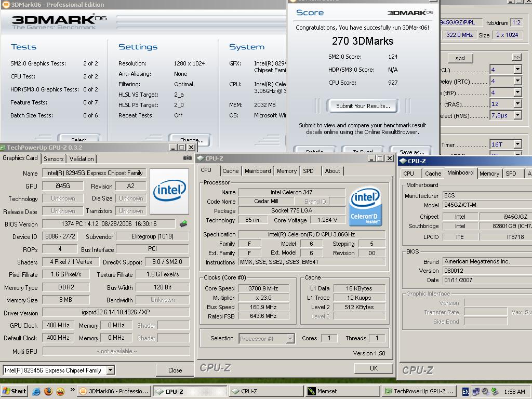The image size is (532, 399).
Task: Expand quick launch overflow chevron
Action: coord(72,390)
